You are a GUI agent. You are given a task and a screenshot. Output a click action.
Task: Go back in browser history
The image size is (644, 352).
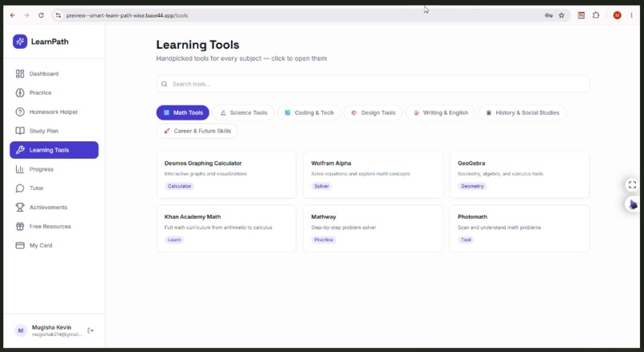pyautogui.click(x=13, y=16)
